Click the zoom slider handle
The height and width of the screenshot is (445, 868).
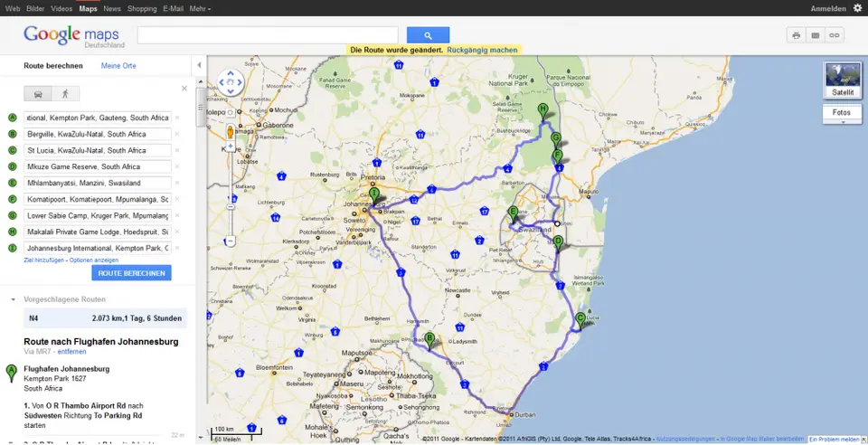pos(231,206)
